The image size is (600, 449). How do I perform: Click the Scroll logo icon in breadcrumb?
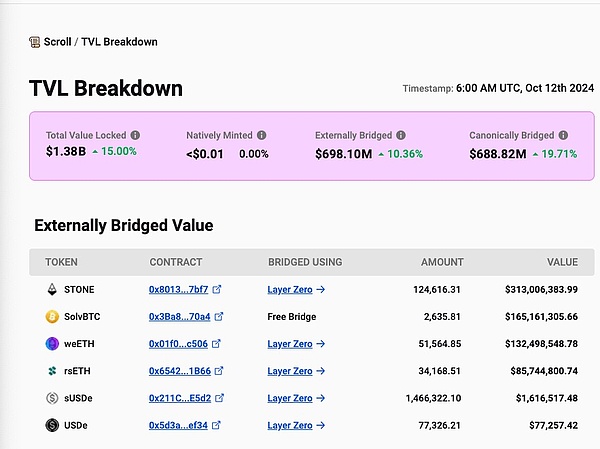coord(34,42)
